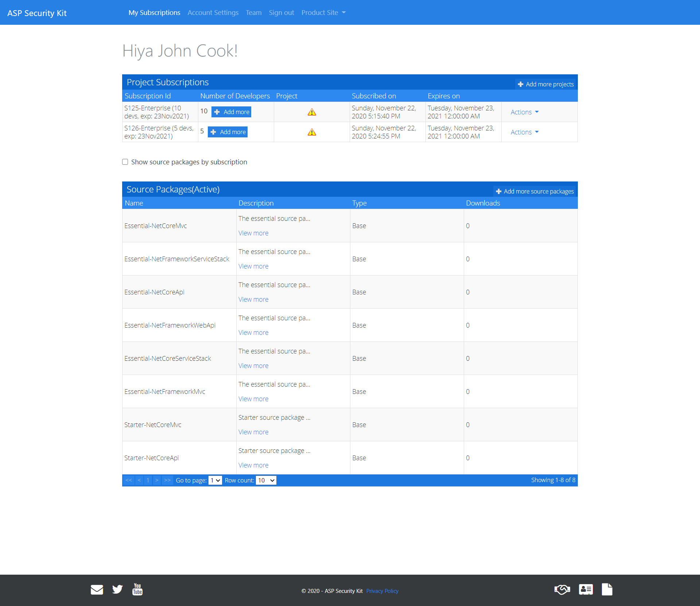Screen dimensions: 700x606
Task: Open Account Settings page
Action: pyautogui.click(x=213, y=12)
